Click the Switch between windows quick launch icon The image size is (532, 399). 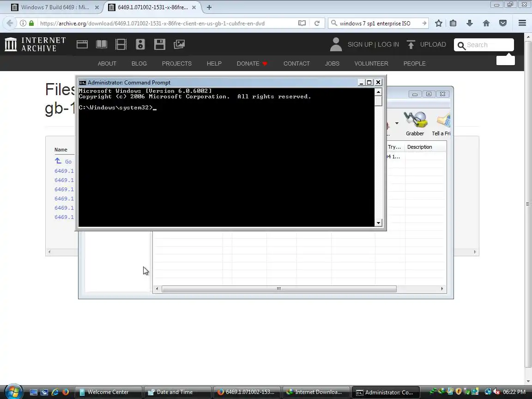[44, 392]
